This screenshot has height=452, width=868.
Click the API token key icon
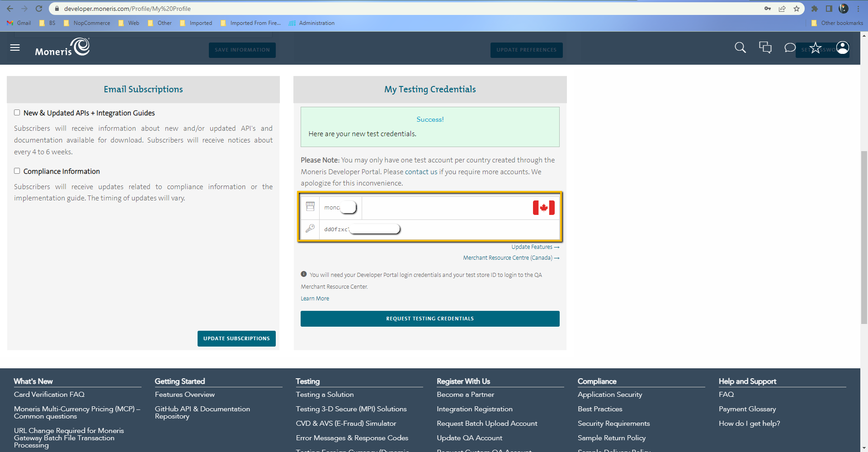310,228
